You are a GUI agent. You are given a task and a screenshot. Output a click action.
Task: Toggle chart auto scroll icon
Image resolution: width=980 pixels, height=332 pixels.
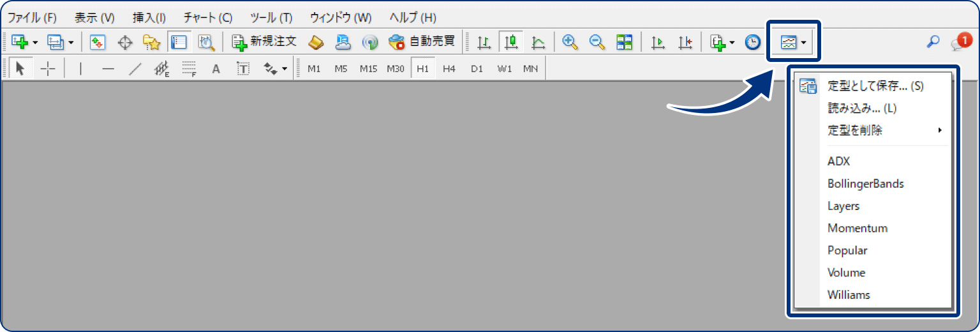[x=658, y=42]
